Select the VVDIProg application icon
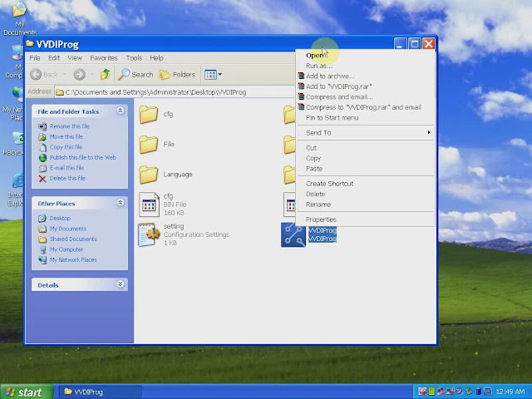Image resolution: width=532 pixels, height=399 pixels. [x=293, y=234]
